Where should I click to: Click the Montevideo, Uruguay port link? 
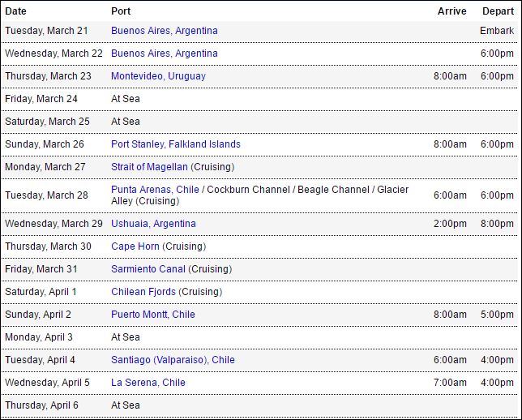coord(158,76)
